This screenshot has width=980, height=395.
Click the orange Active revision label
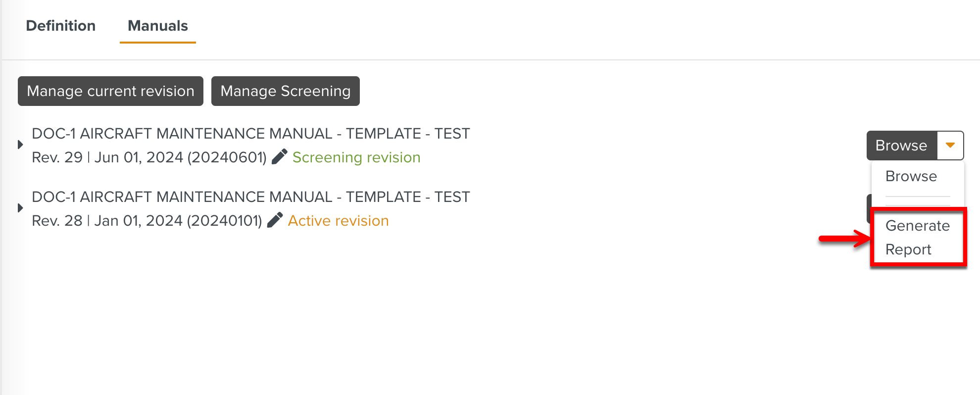tap(339, 221)
